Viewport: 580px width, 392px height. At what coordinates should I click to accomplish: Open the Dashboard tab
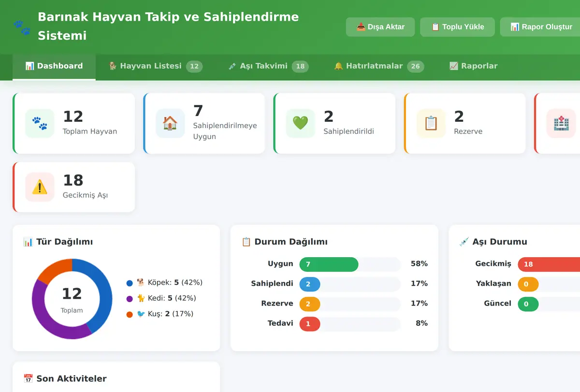tap(54, 67)
